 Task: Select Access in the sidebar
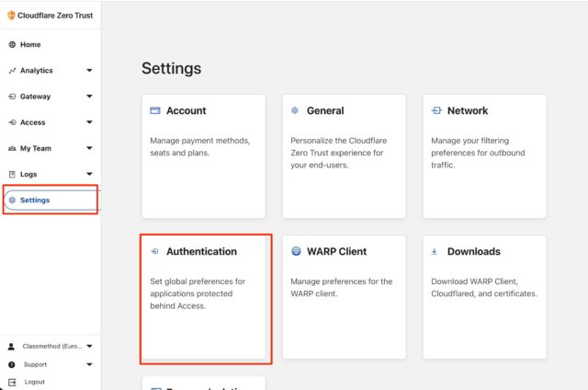[33, 122]
